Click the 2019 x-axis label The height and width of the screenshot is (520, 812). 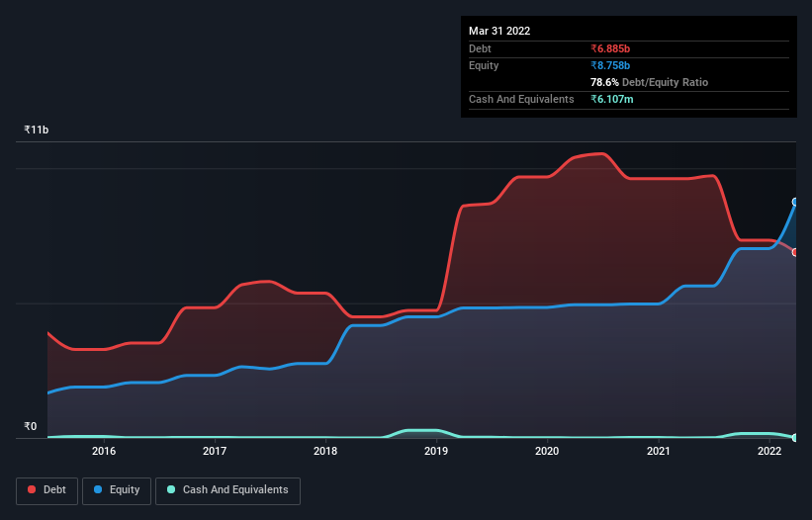pos(436,451)
